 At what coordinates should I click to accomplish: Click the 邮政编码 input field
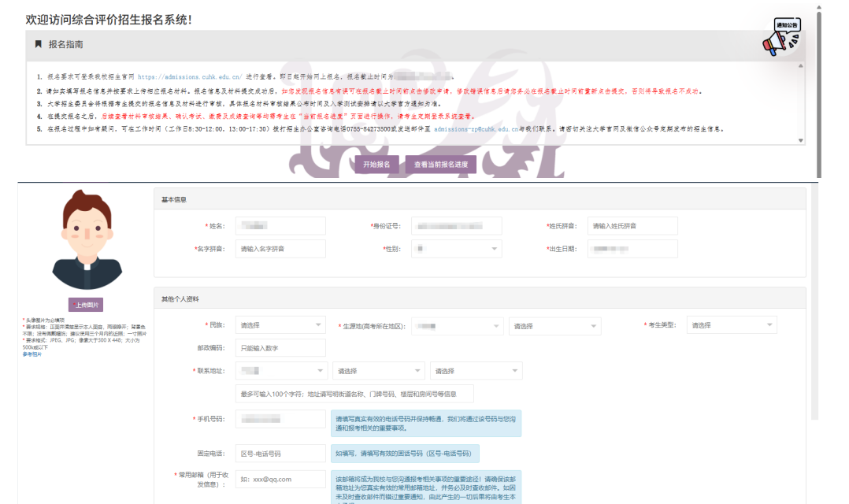(x=280, y=348)
